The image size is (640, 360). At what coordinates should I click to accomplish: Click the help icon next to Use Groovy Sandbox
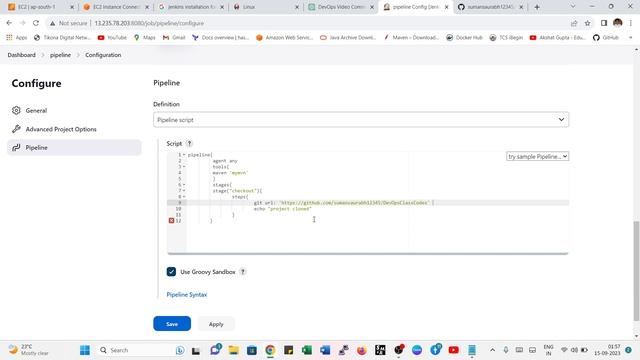point(243,272)
